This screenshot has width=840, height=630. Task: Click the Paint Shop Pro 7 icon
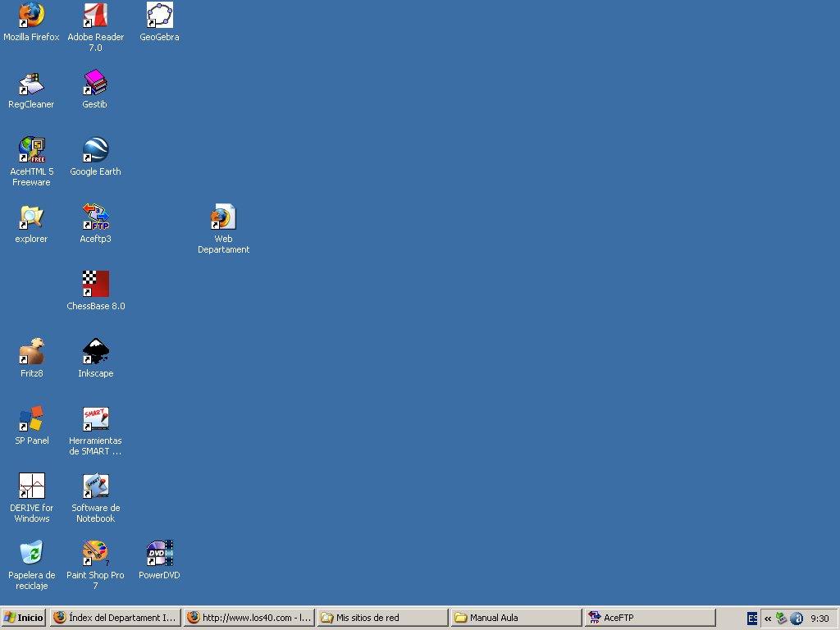(95, 554)
